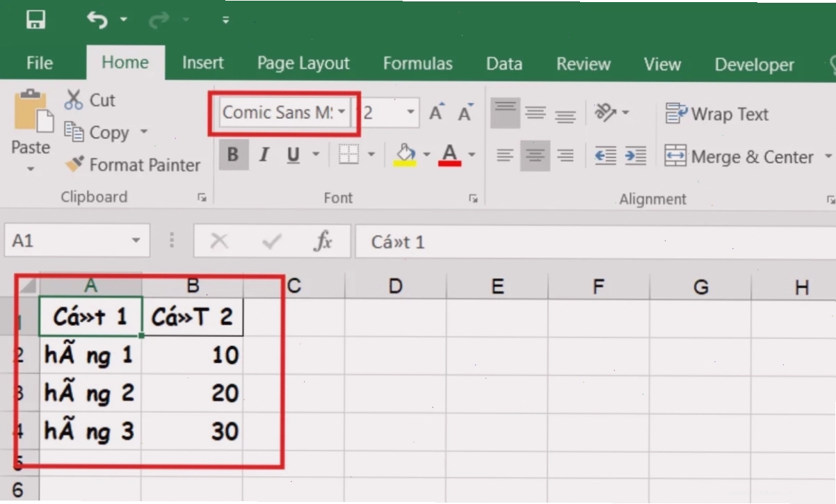
Task: Click the Increase Indent icon
Action: (635, 156)
